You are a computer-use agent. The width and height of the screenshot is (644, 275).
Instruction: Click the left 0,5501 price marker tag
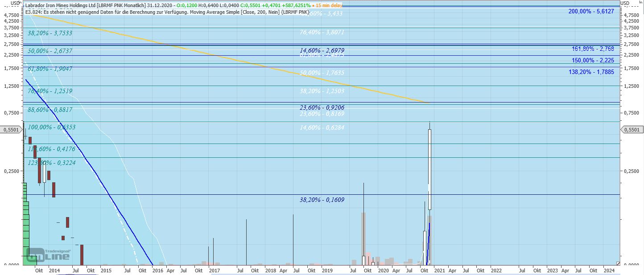tap(11, 130)
